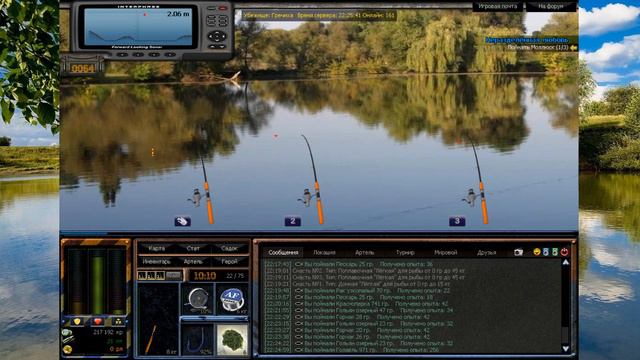Open the Карта map button
Image resolution: width=640 pixels, height=360 pixels.
(x=157, y=248)
